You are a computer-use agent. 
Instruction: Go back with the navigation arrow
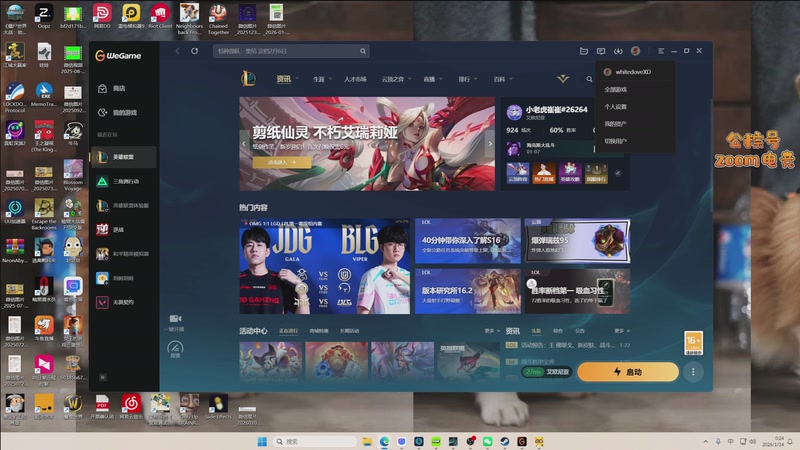click(x=177, y=51)
